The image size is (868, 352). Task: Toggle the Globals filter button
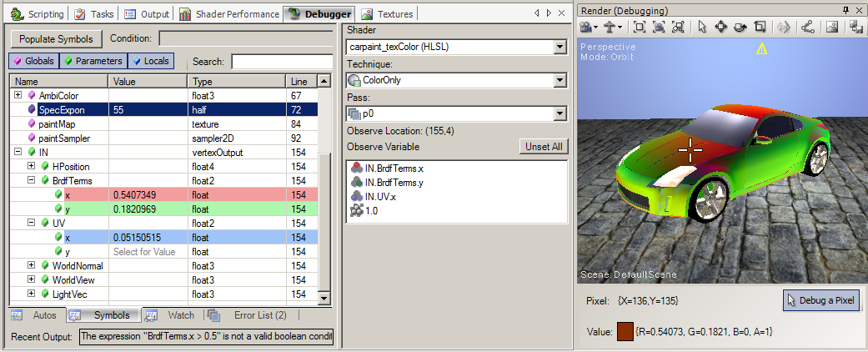(x=33, y=61)
